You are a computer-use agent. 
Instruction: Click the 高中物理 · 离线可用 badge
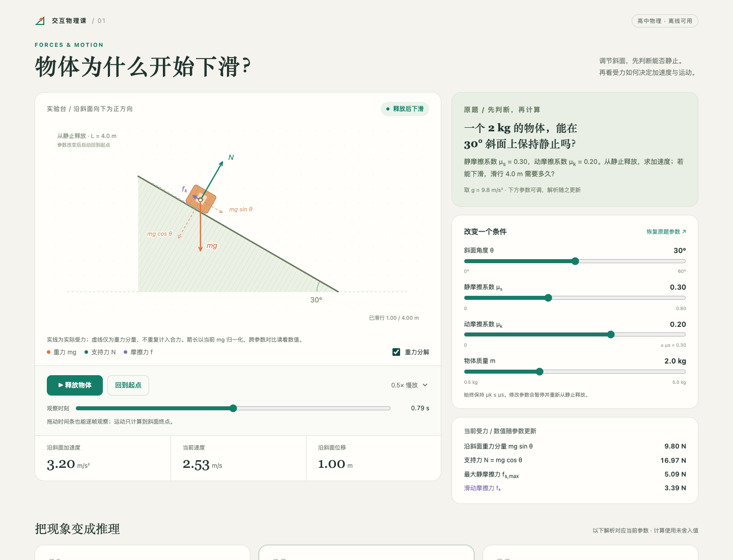665,21
